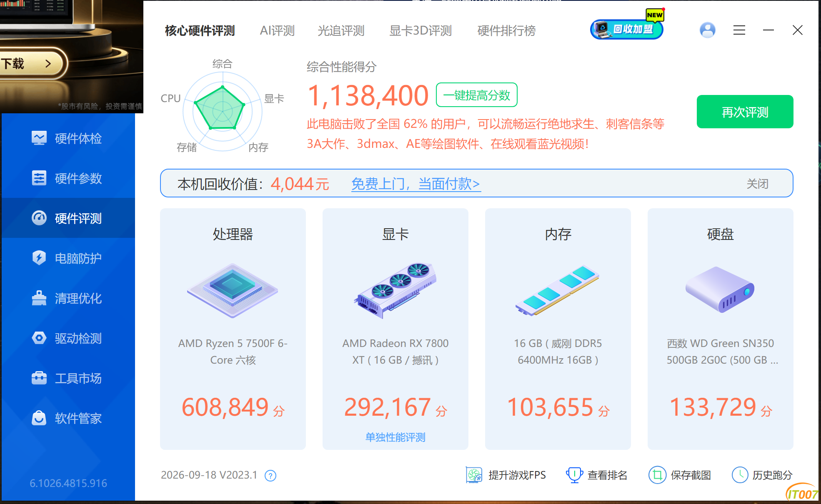The image size is (821, 504).
Task: Click the 历史跑分 clock icon
Action: pyautogui.click(x=740, y=475)
